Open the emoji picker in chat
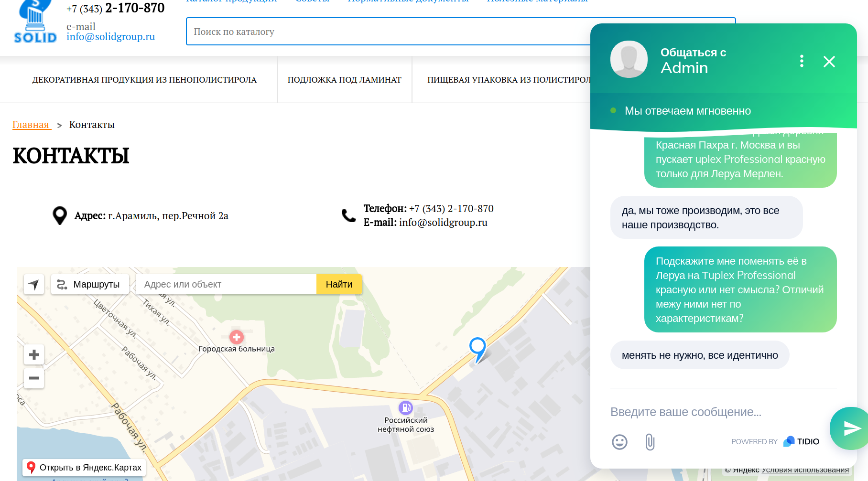Image resolution: width=868 pixels, height=481 pixels. click(619, 442)
